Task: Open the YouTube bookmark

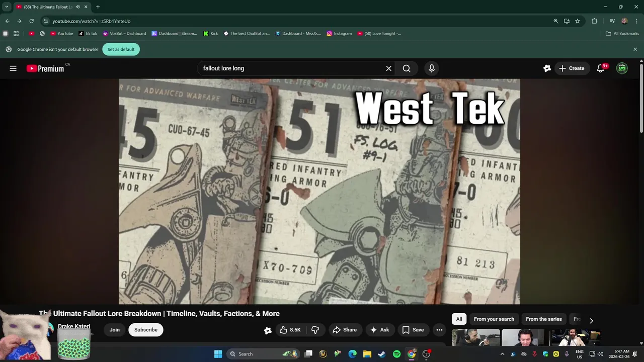Action: [x=62, y=34]
